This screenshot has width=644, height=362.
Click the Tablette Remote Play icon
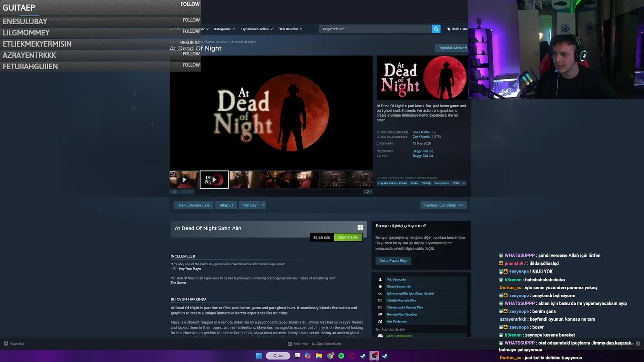[x=380, y=300]
